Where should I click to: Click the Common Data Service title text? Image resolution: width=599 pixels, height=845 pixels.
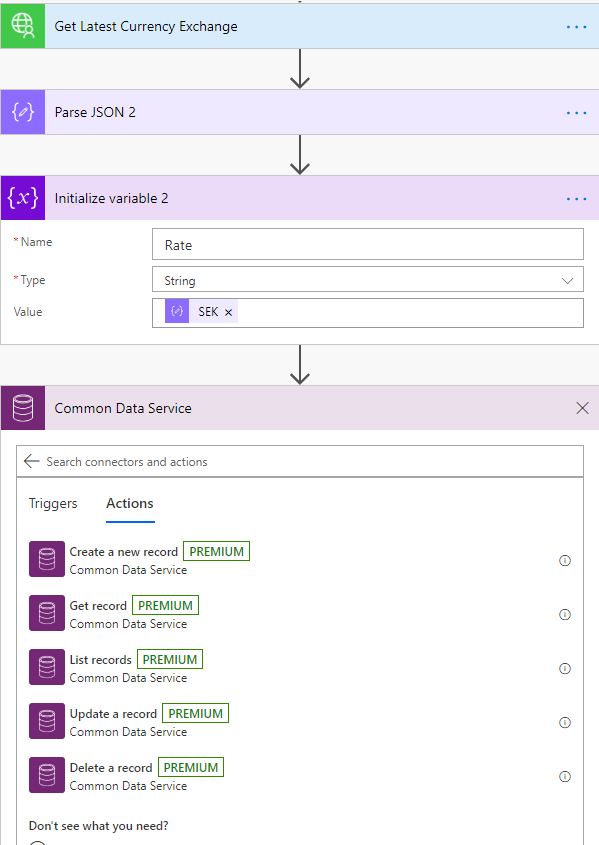(123, 408)
